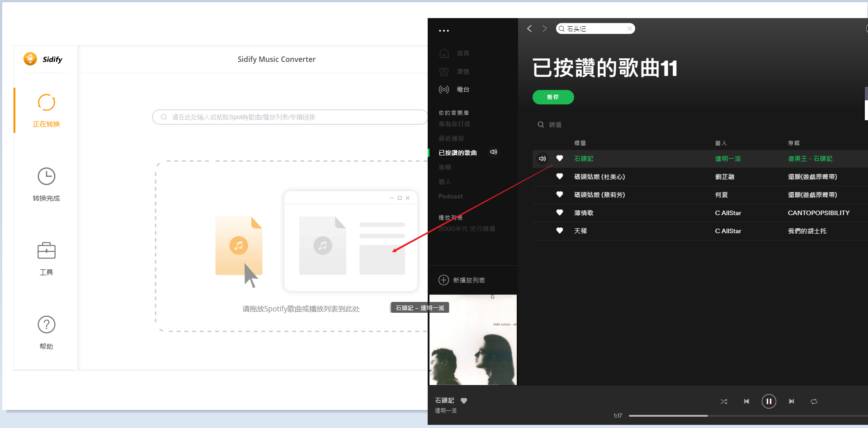868x428 pixels.
Task: Unlike 天梯 via heart icon
Action: [560, 230]
